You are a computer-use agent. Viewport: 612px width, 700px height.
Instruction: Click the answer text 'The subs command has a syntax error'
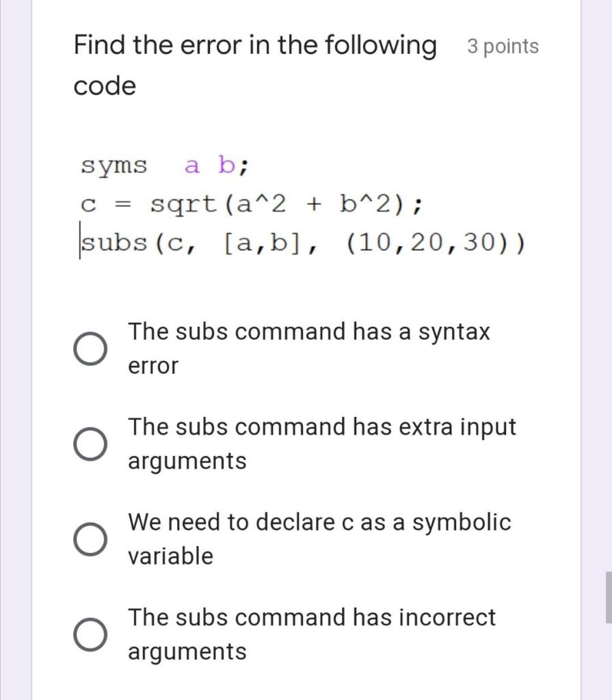pyautogui.click(x=308, y=348)
